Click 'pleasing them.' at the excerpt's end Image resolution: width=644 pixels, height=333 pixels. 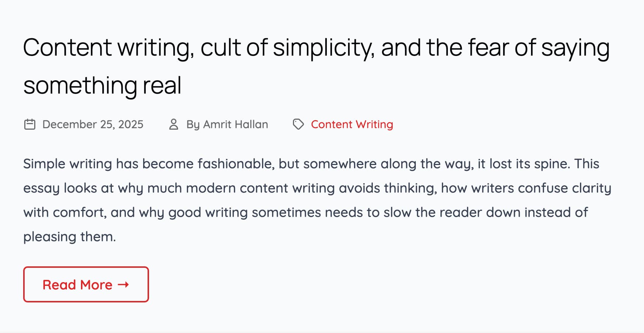pyautogui.click(x=70, y=236)
